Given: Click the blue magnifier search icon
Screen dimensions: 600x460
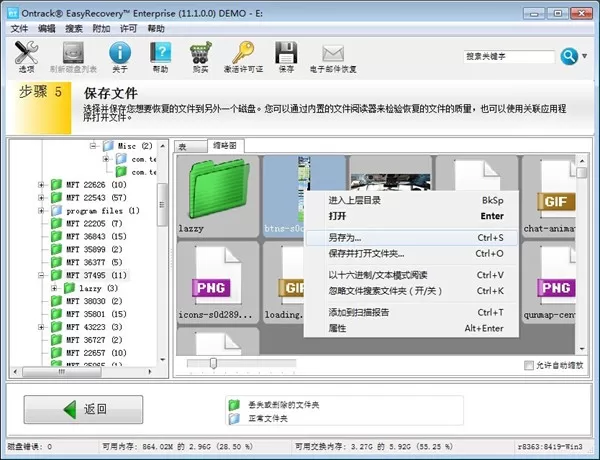Looking at the screenshot, I should 569,56.
